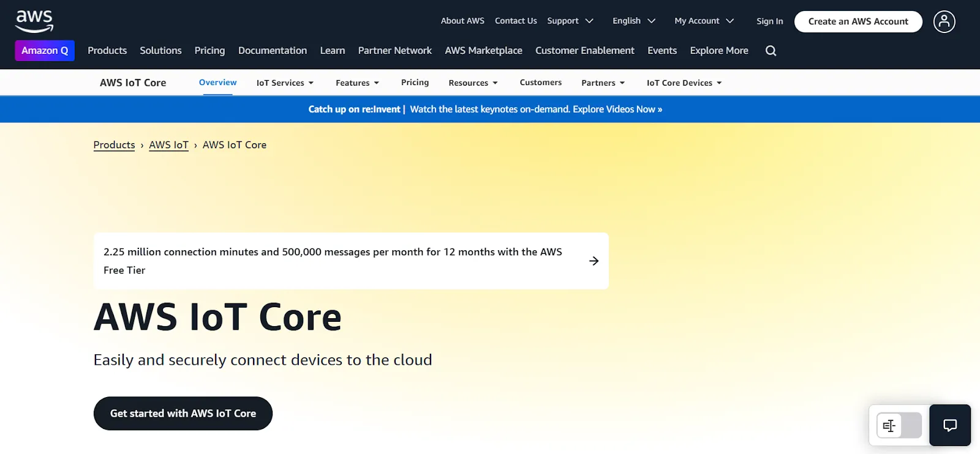Screen dimensions: 980x454
Task: Open the Customer Enablement menu
Action: pyautogui.click(x=585, y=51)
